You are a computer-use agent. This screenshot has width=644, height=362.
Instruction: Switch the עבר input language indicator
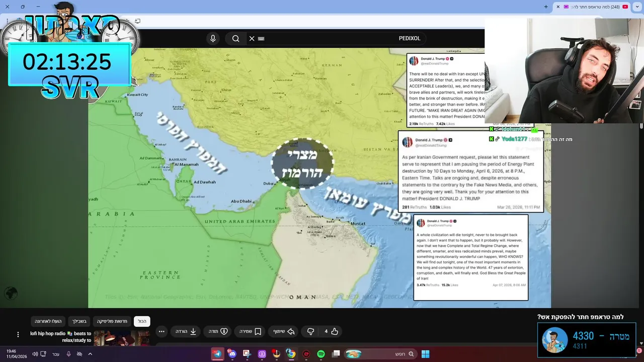tap(56, 354)
